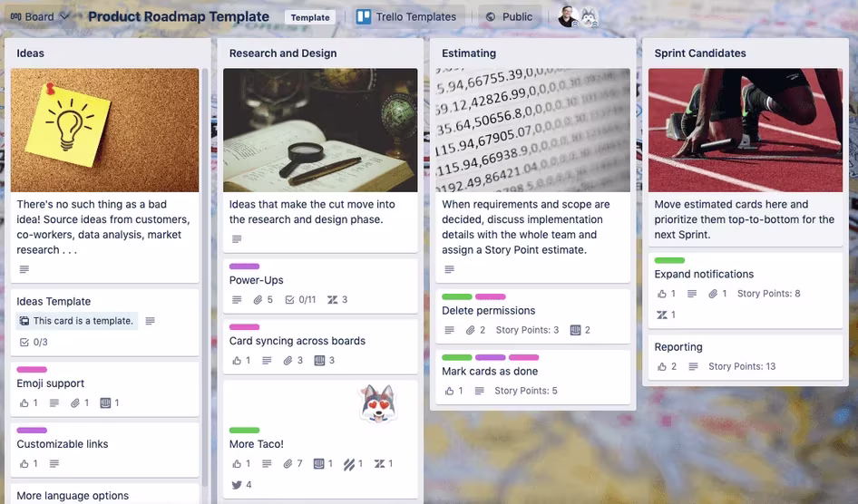Click the double-slash icon on More Taco!

[348, 464]
